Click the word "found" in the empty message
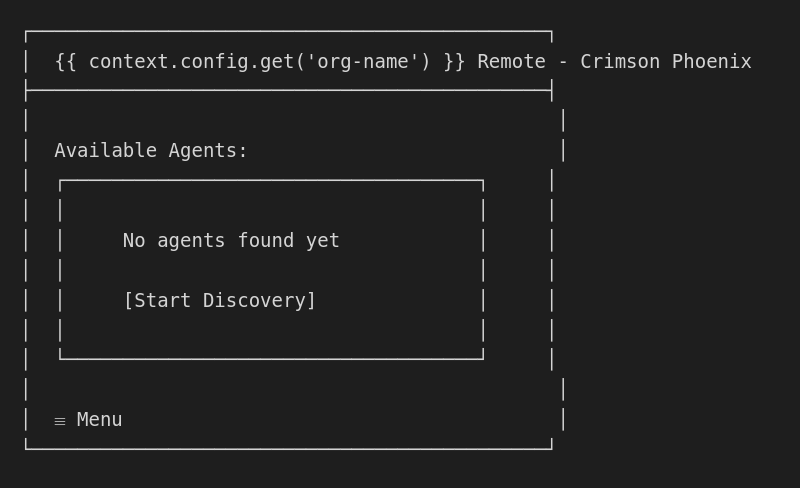 [265, 241]
